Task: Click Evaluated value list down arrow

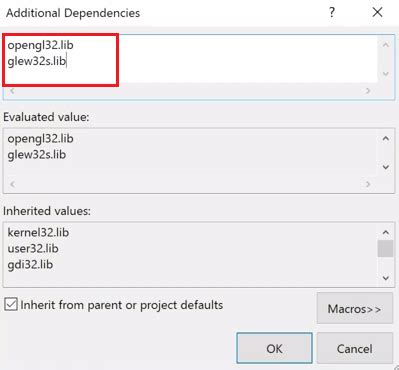Action: tap(386, 167)
